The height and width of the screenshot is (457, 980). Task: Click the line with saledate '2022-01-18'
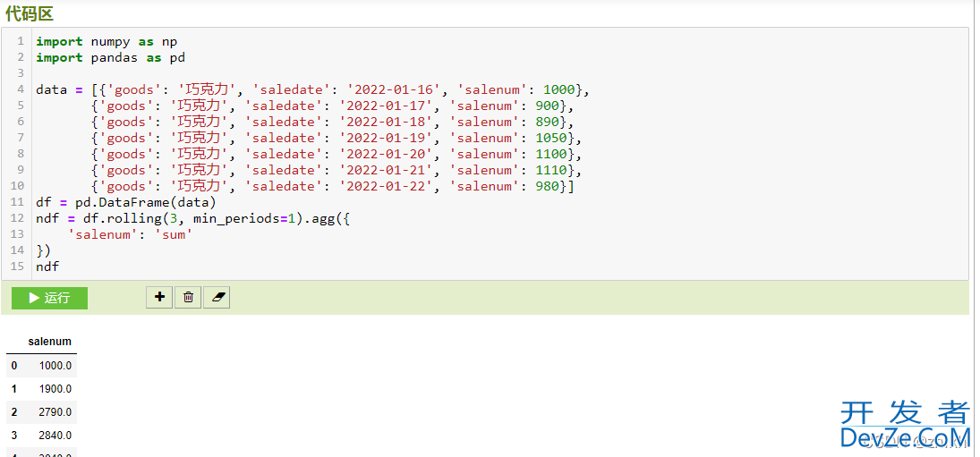[x=332, y=122]
